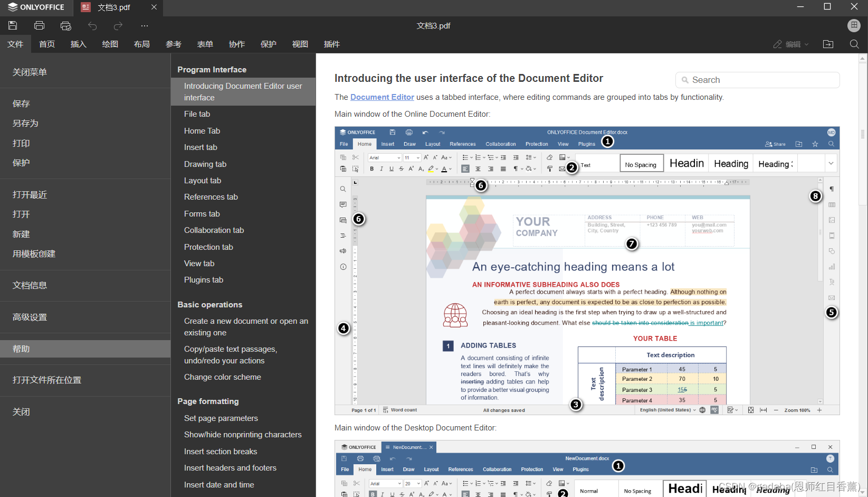The image size is (868, 497).
Task: Click the Undo arrow icon
Action: coord(92,25)
